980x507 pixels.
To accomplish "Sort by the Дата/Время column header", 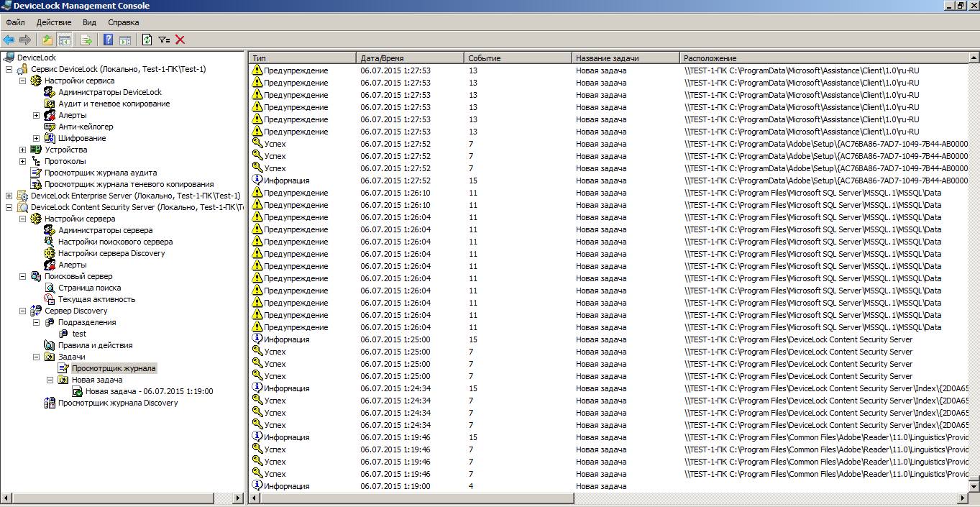I will (410, 58).
